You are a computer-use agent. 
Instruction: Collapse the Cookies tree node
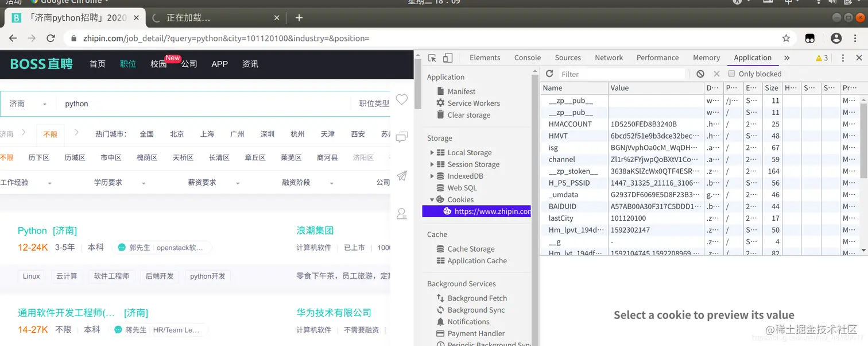[x=432, y=199]
